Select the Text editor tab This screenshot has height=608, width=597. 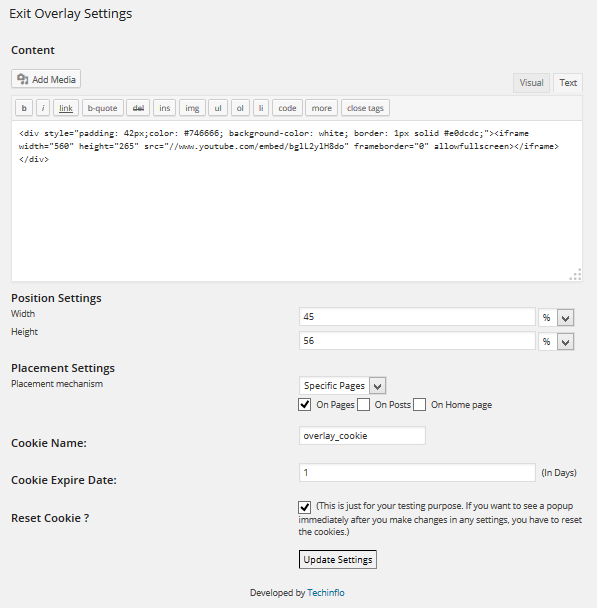(568, 83)
